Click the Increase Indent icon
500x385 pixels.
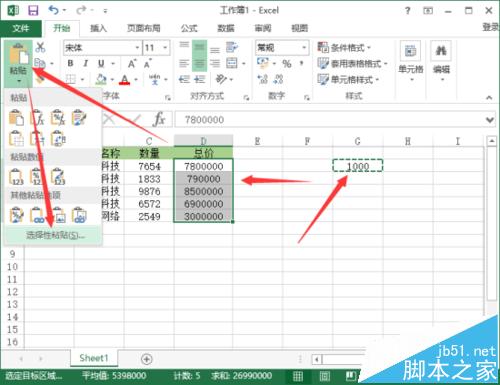(x=199, y=79)
